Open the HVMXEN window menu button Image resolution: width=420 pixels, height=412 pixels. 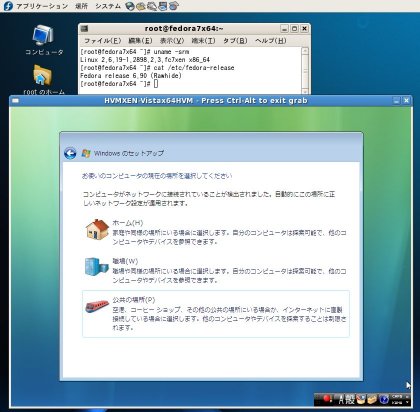pos(15,101)
